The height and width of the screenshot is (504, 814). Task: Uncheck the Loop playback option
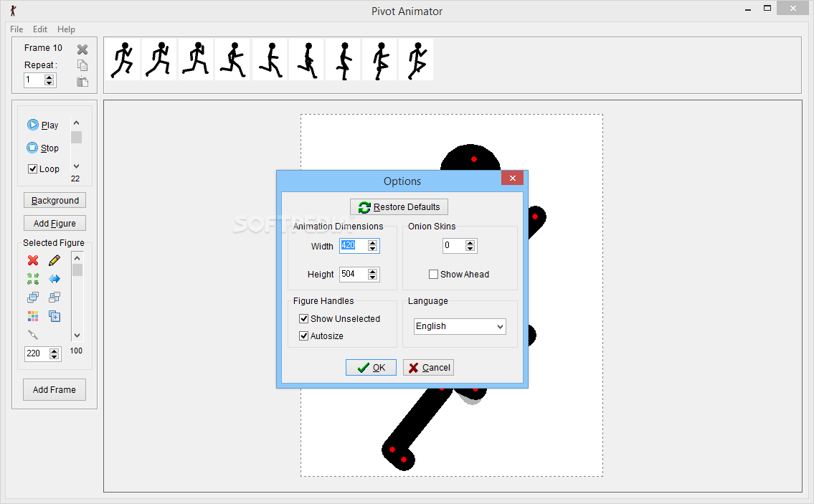[32, 168]
